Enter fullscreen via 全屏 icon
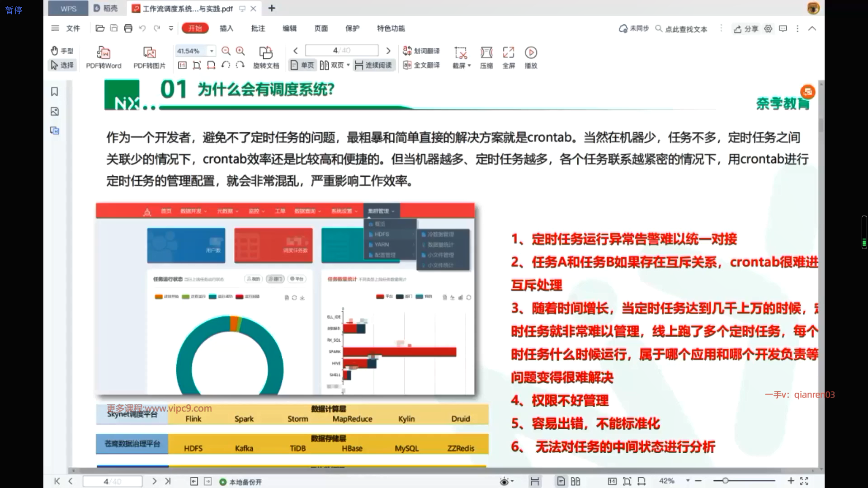Screen dimensions: 868x488 (x=509, y=53)
